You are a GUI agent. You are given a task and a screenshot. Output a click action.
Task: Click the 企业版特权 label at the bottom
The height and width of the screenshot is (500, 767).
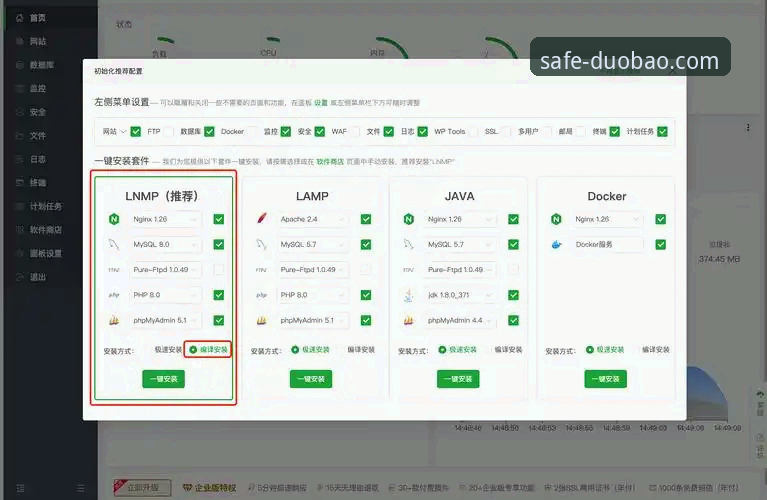coord(210,488)
